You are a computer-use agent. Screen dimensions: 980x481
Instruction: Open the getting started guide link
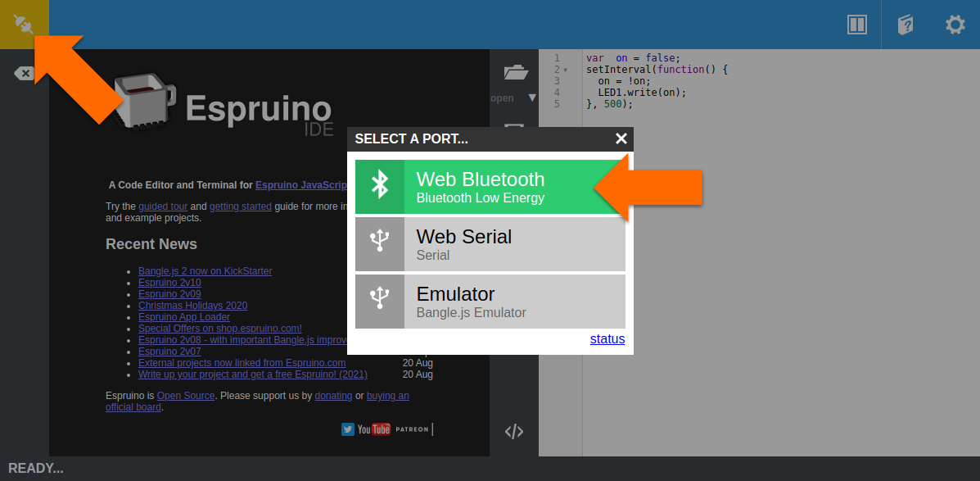[x=241, y=206]
